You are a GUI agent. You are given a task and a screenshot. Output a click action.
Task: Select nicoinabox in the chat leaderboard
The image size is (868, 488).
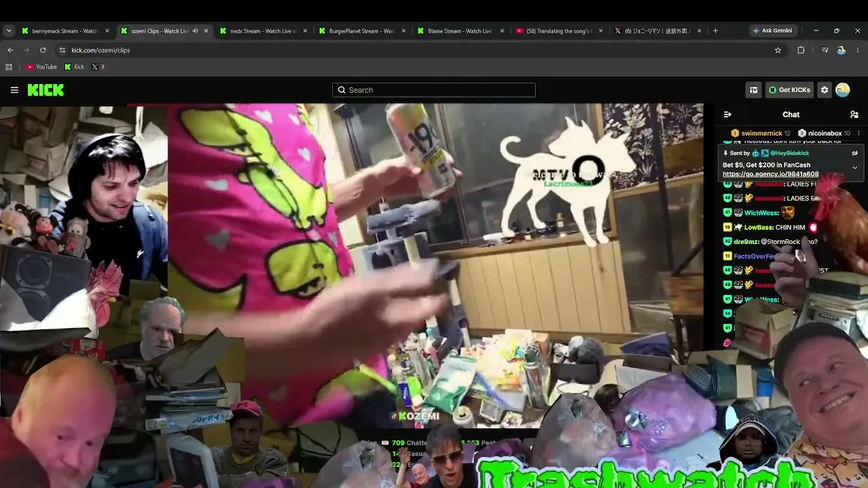pos(825,134)
